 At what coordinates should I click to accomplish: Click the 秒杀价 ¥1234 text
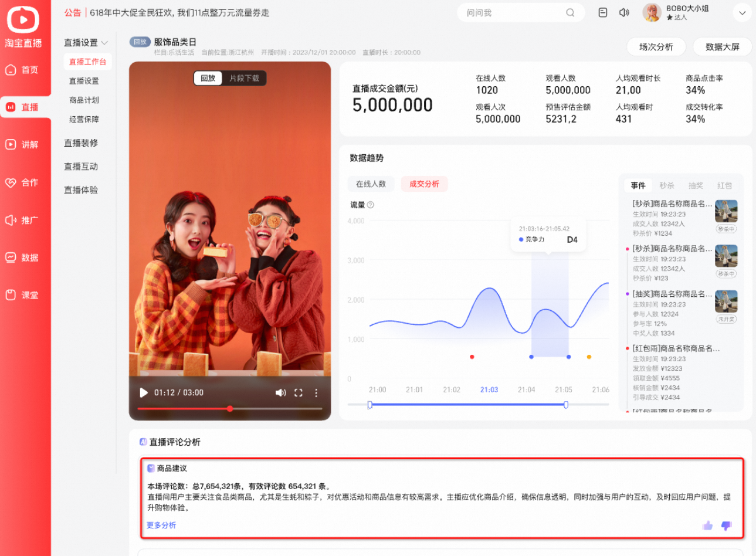[652, 233]
